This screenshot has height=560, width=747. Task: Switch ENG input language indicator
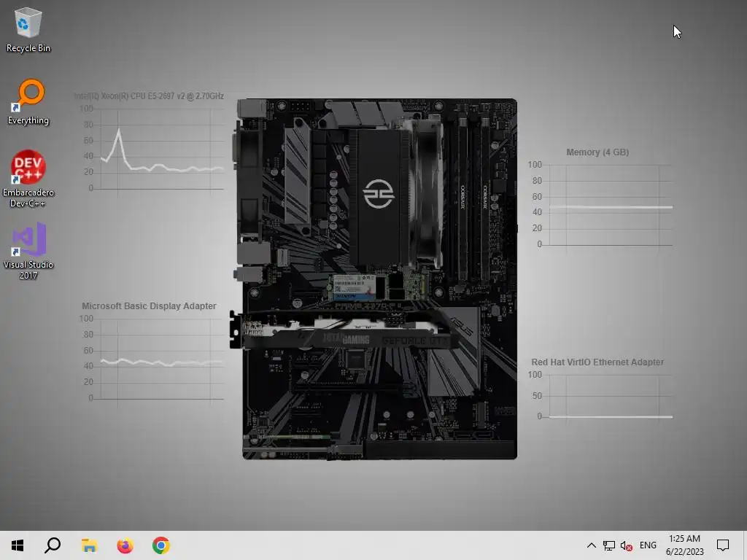(x=648, y=545)
